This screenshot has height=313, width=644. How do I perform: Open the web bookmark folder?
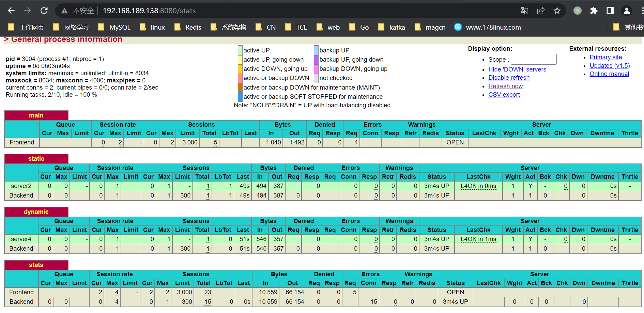click(328, 27)
